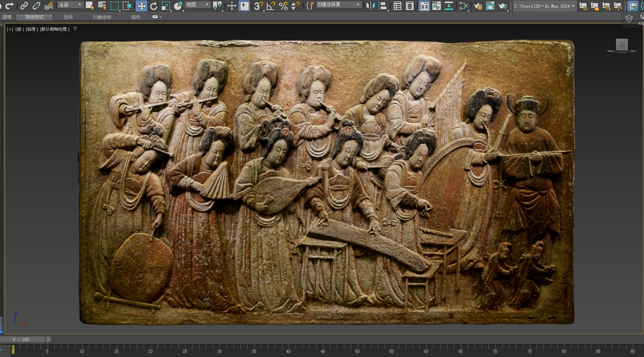Click Edit Named Selection Sets icon
644x357 pixels.
[310, 6]
